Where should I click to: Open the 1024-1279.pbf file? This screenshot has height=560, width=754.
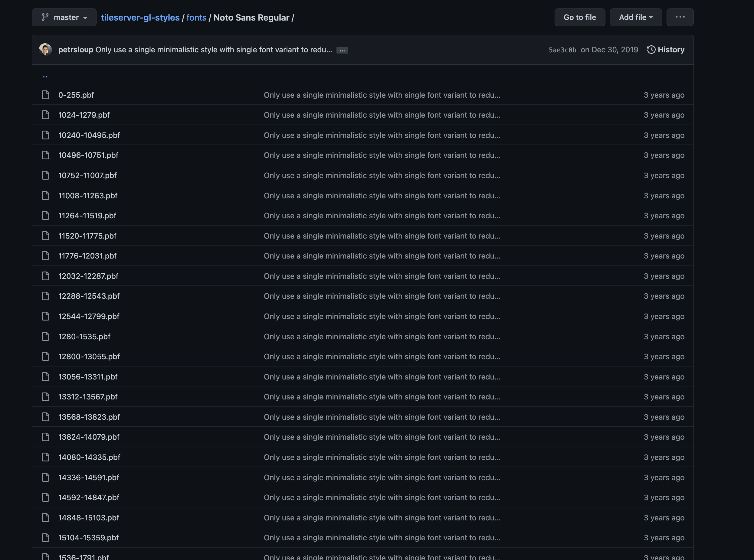[84, 115]
